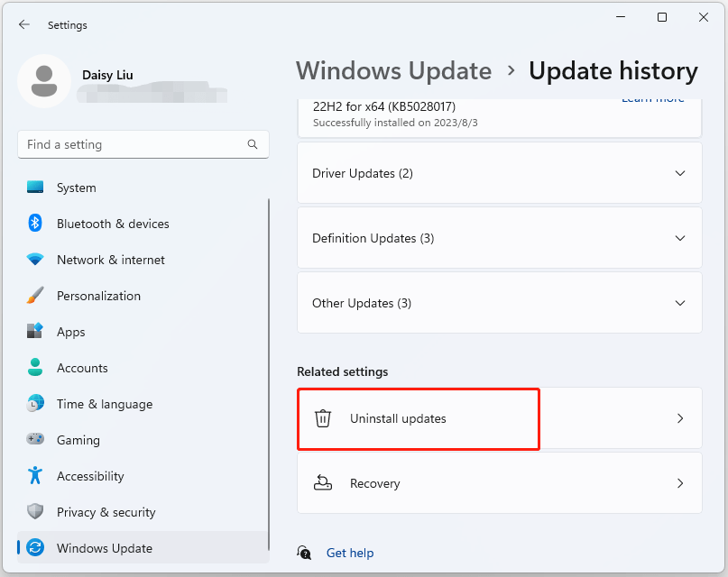Click the Gaming controller icon
The image size is (728, 577).
pyautogui.click(x=34, y=440)
